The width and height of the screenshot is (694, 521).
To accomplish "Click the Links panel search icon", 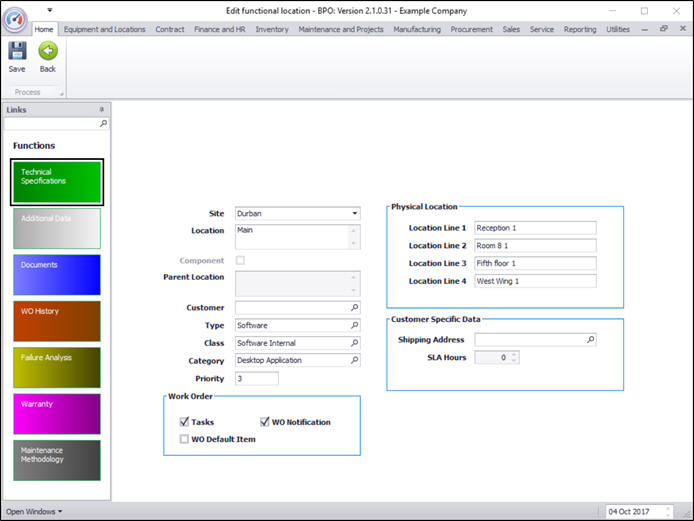I will [103, 124].
